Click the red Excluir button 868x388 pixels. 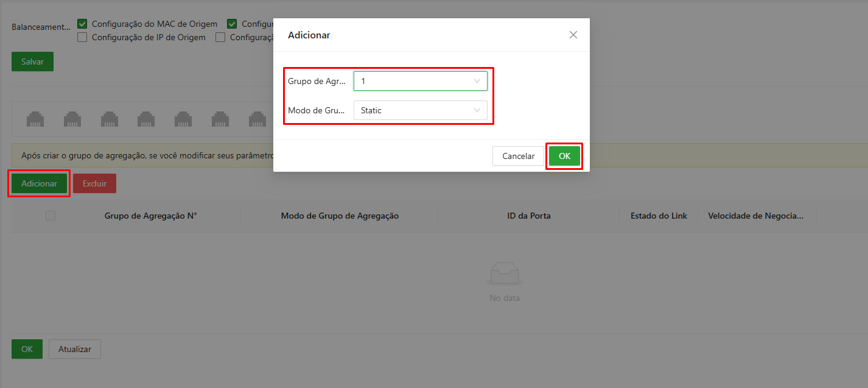click(x=94, y=183)
